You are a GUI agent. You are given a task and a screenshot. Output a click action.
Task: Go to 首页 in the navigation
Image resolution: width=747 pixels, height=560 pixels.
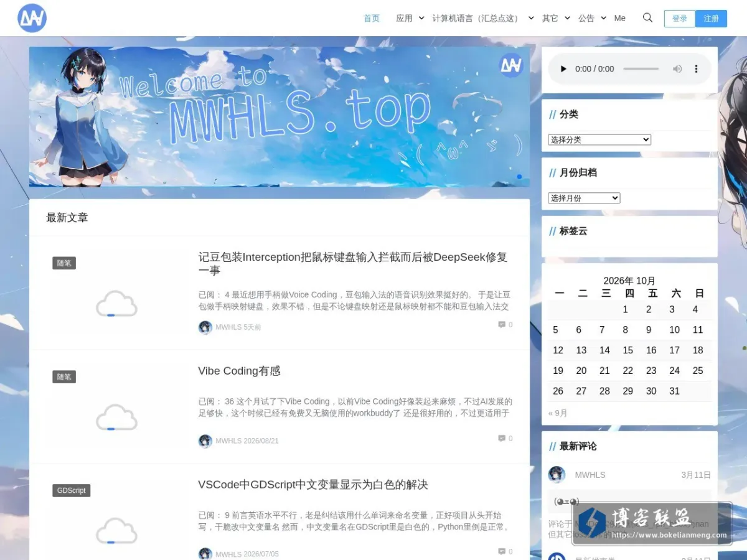(372, 18)
